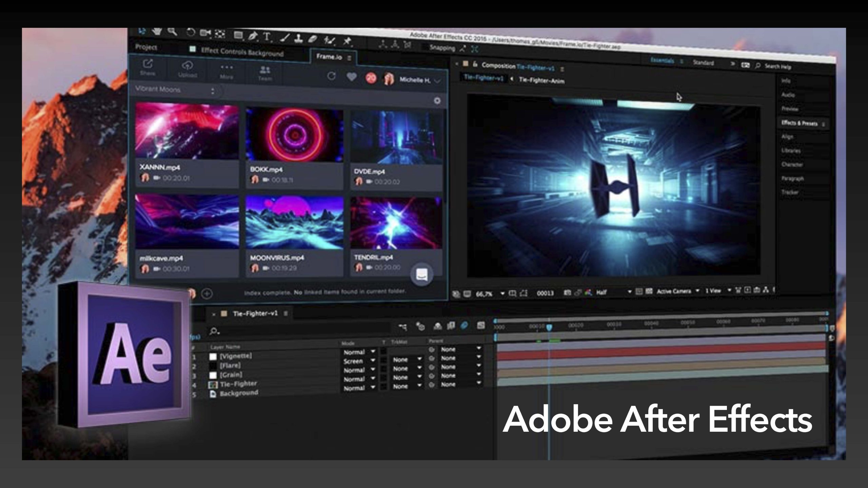Click the Share button in Frame.io
The height and width of the screenshot is (488, 868).
tap(148, 68)
